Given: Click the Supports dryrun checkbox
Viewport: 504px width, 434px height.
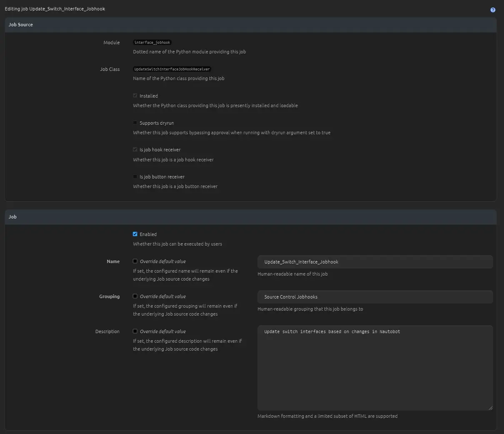Looking at the screenshot, I should tap(135, 123).
